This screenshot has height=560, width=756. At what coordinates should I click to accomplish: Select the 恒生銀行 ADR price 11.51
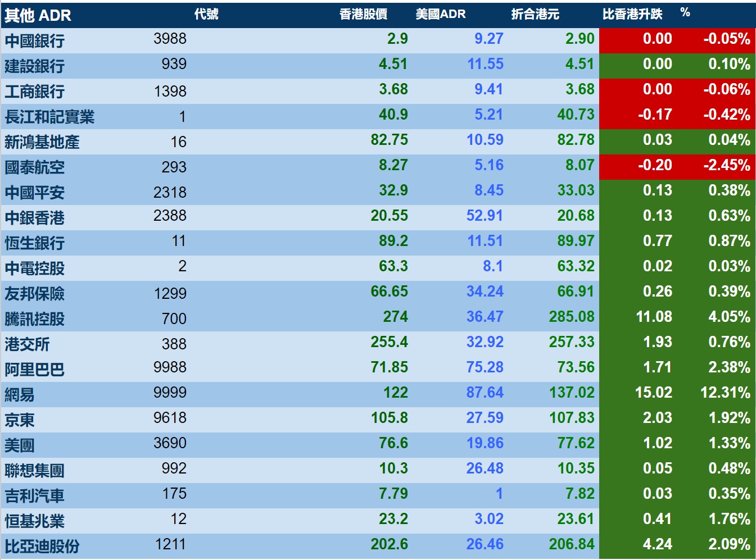click(x=485, y=241)
